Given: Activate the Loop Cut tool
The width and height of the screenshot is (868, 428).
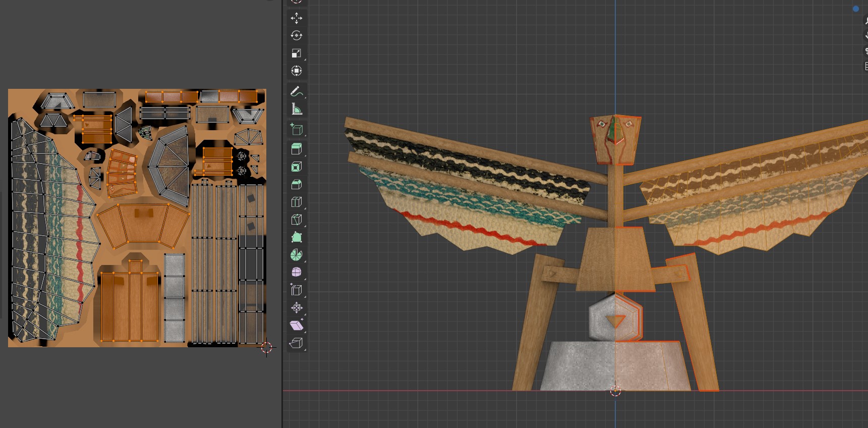Looking at the screenshot, I should pyautogui.click(x=297, y=202).
